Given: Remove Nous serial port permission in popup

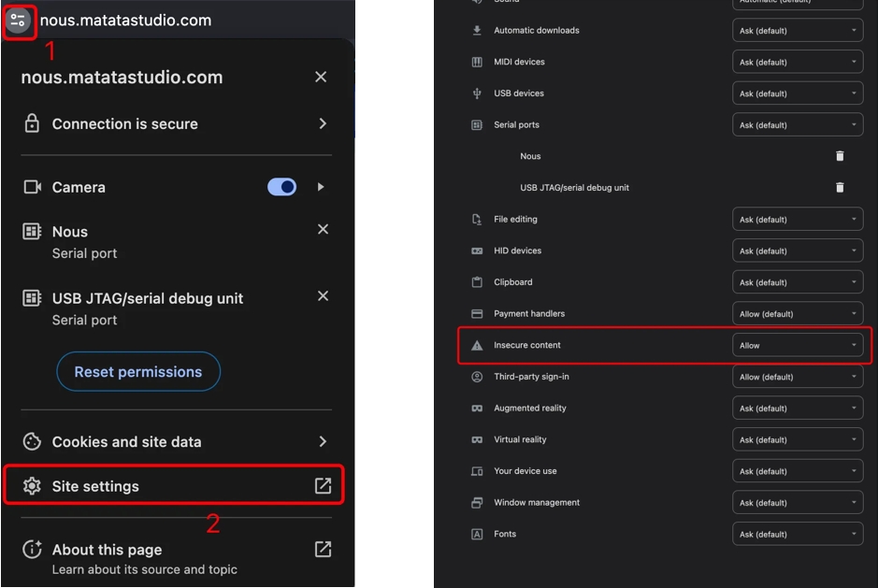Looking at the screenshot, I should point(324,229).
